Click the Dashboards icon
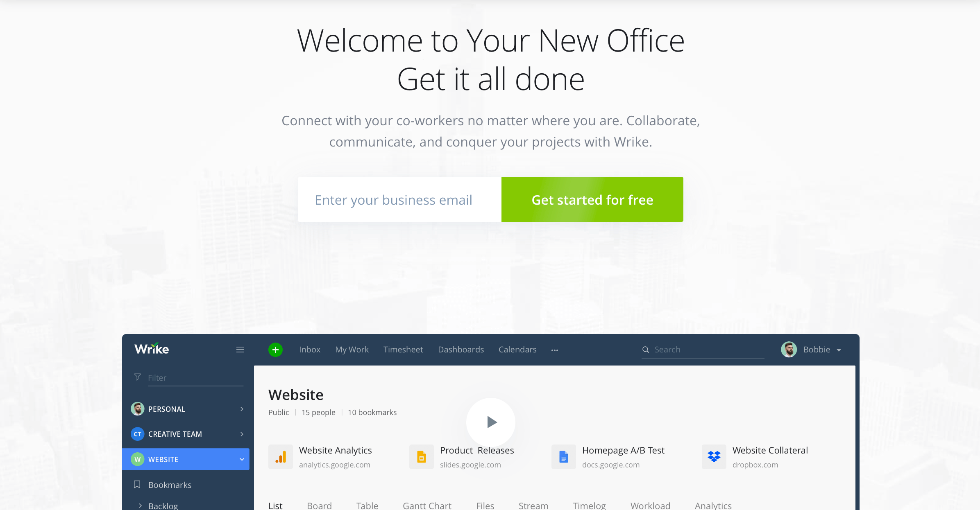The height and width of the screenshot is (510, 980). [461, 350]
